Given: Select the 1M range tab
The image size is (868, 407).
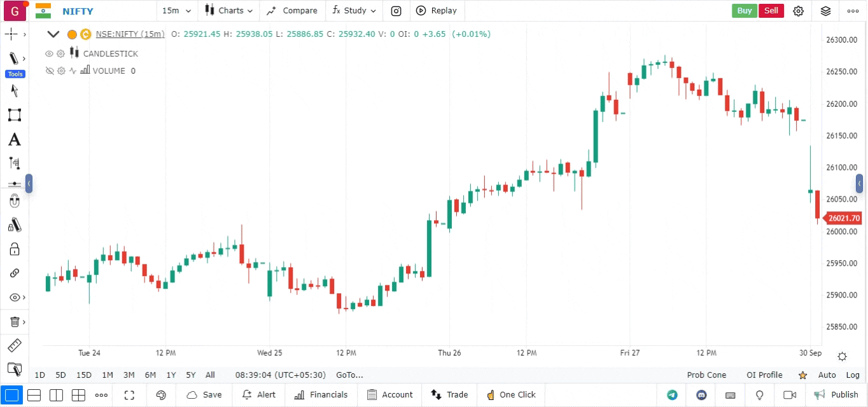Looking at the screenshot, I should point(108,375).
